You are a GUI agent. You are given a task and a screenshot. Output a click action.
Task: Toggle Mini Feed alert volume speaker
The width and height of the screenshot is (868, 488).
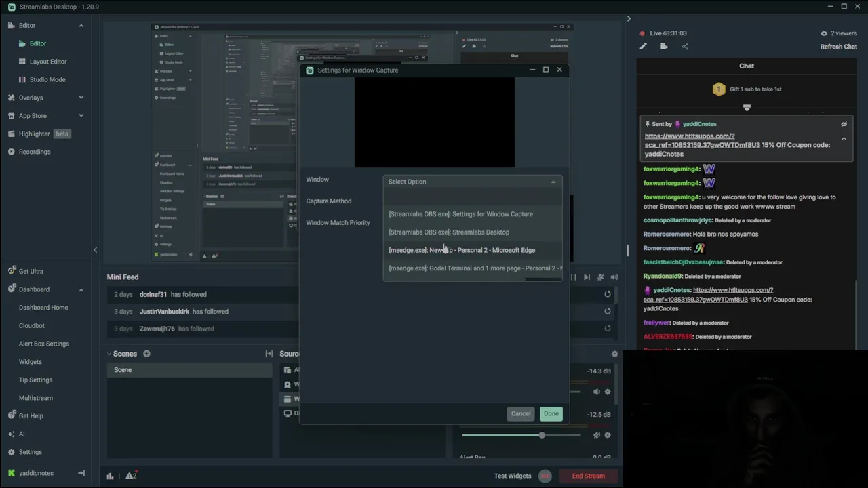click(614, 277)
